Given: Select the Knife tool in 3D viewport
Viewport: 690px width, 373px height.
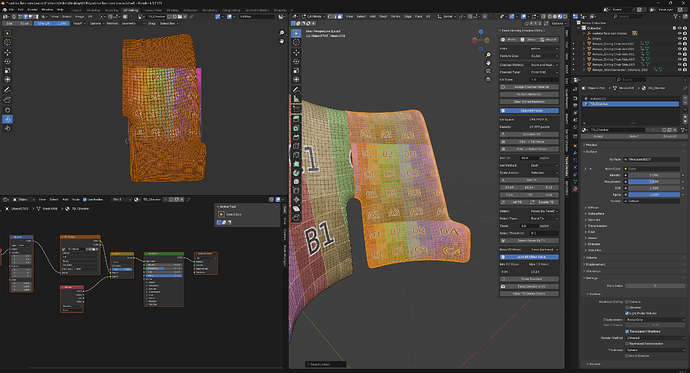Looking at the screenshot, I should click(x=297, y=155).
